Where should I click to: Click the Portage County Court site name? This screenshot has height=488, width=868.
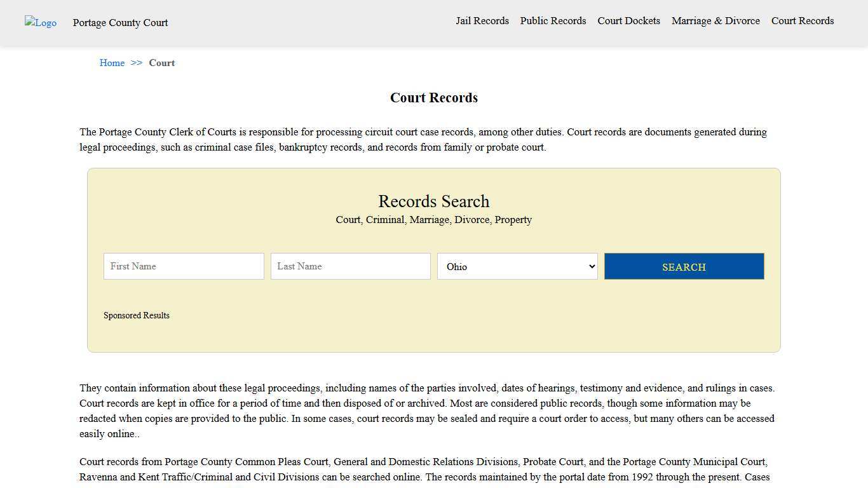(x=120, y=23)
